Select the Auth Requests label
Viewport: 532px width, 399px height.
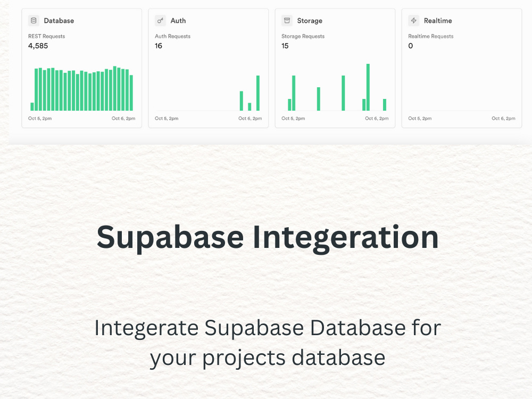pos(173,36)
